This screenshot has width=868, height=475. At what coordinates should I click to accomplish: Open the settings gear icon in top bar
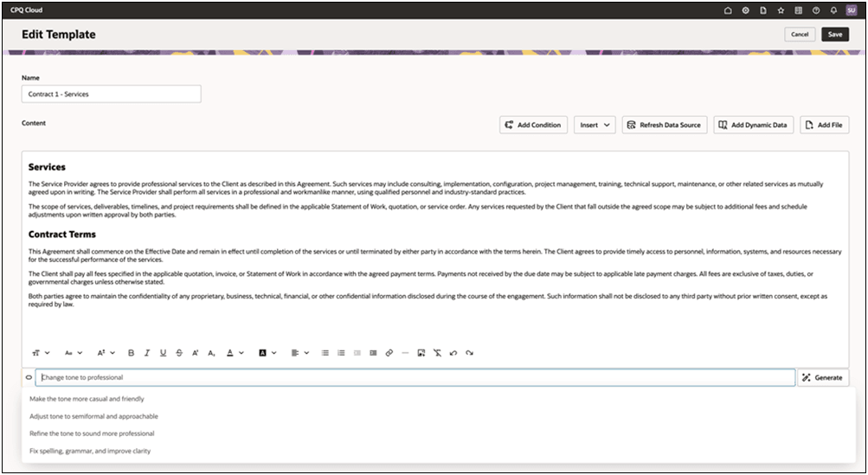(x=745, y=10)
